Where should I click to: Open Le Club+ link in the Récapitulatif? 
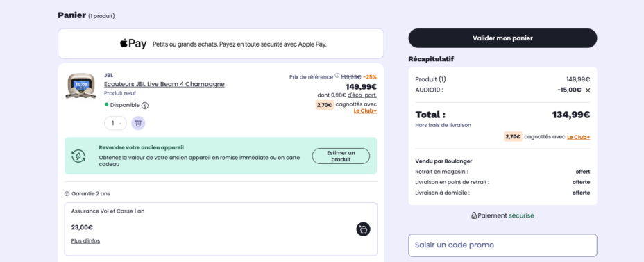[x=578, y=137]
